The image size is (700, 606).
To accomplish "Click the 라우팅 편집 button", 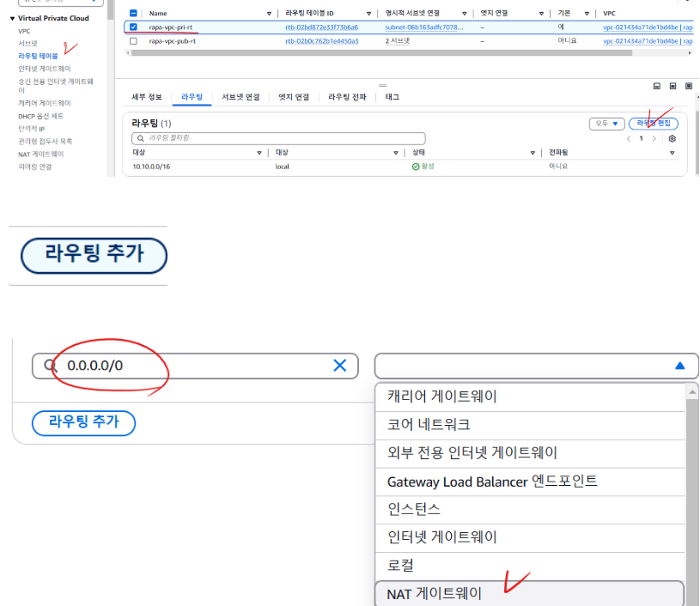I will pyautogui.click(x=654, y=123).
